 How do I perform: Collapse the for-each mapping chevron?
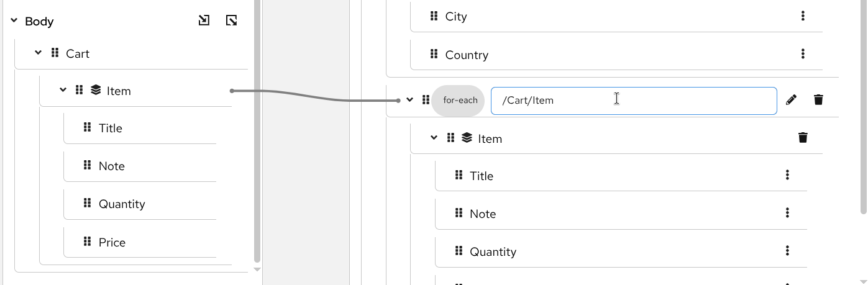pos(409,100)
